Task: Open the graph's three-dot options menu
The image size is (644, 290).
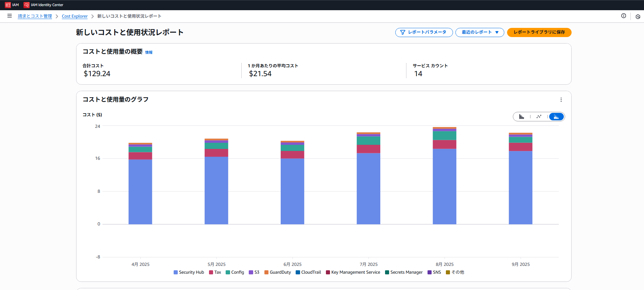Action: click(561, 100)
